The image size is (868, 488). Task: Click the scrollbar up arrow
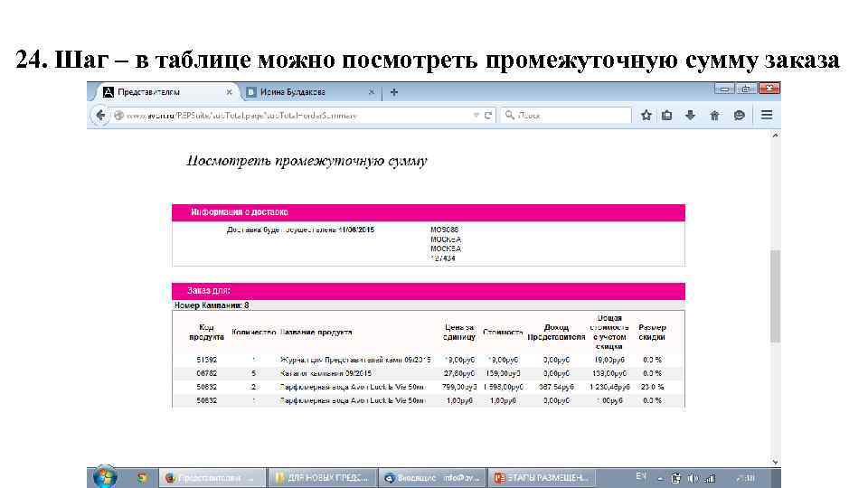click(x=776, y=135)
